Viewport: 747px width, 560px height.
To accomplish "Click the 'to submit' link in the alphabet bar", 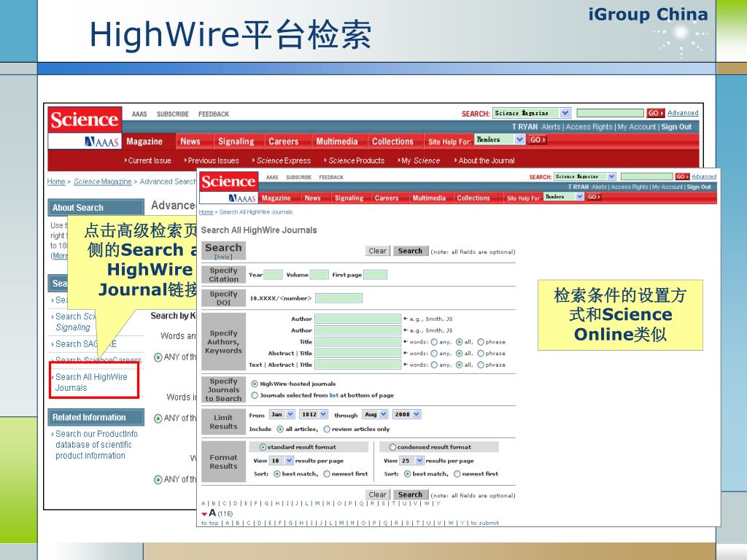I will click(x=485, y=523).
